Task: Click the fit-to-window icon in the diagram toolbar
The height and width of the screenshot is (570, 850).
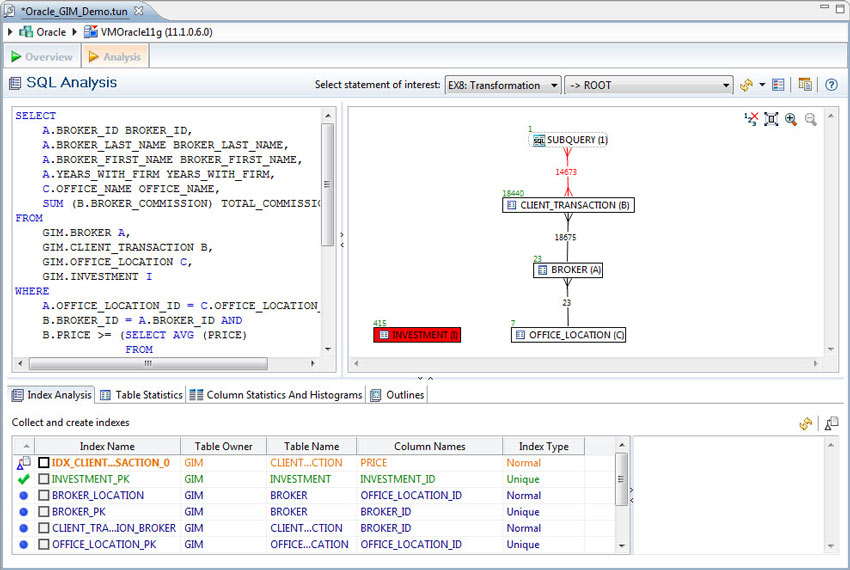Action: click(771, 119)
